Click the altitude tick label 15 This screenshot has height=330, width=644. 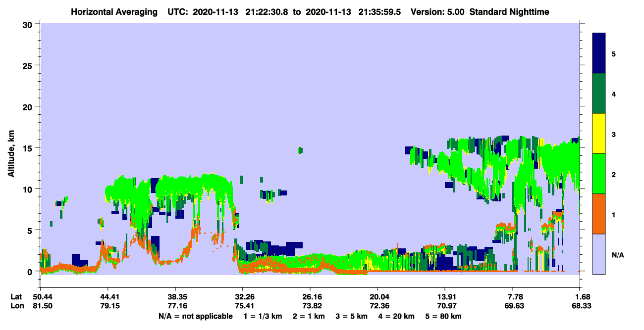[29, 148]
